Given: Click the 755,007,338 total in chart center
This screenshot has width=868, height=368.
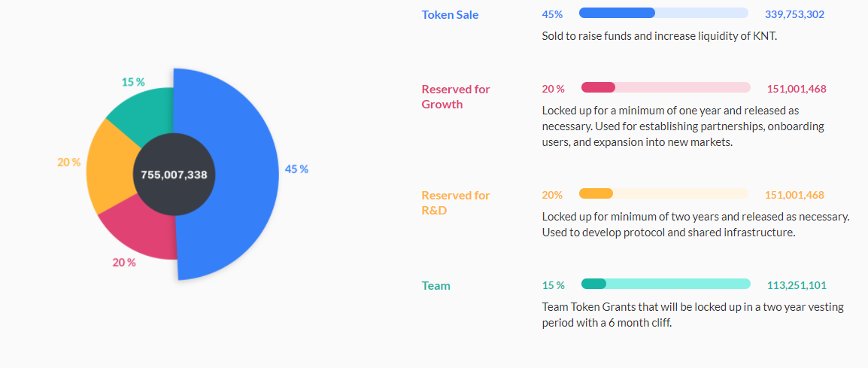Looking at the screenshot, I should pos(175,174).
